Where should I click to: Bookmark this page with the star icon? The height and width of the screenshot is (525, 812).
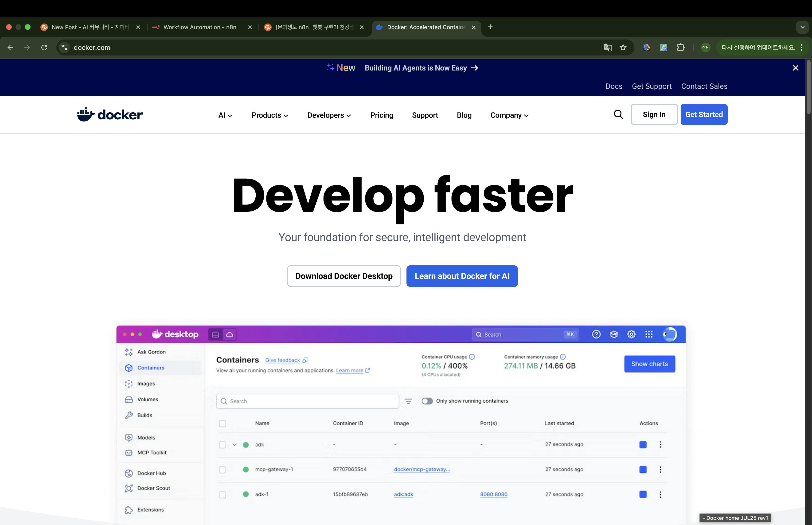(623, 47)
